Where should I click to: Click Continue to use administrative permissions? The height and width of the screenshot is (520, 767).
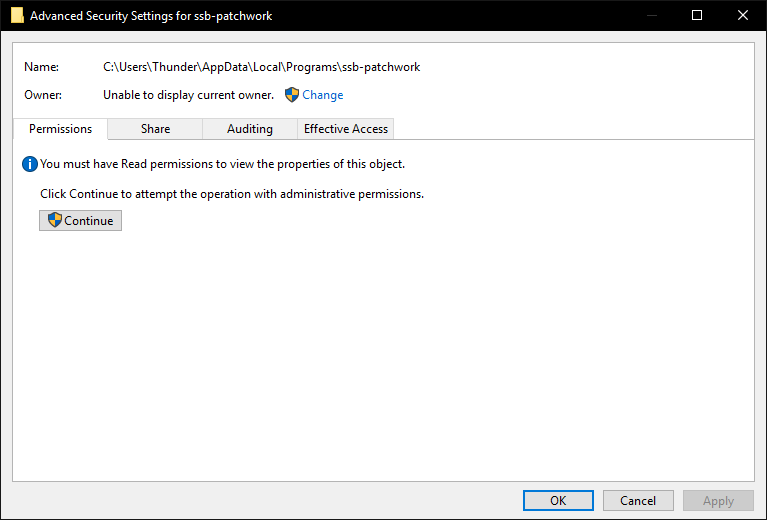click(x=81, y=221)
